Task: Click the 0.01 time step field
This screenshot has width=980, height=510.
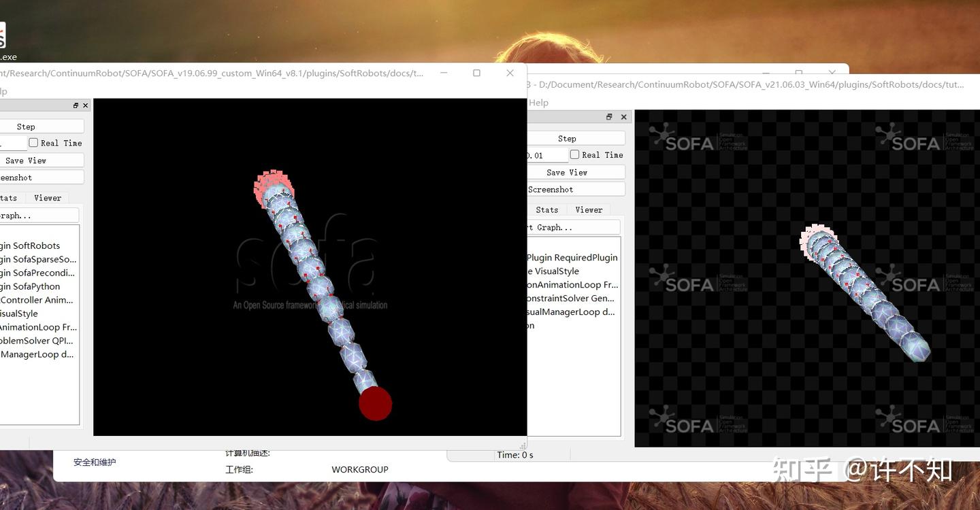Action: pos(546,156)
